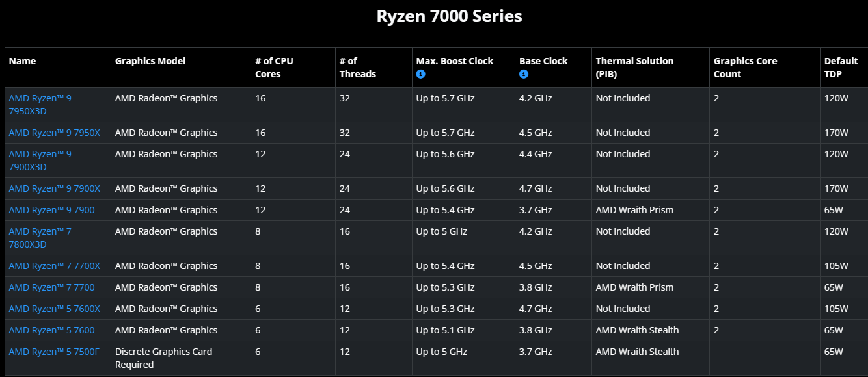The height and width of the screenshot is (377, 868).
Task: Open the AMD Ryzen 9 7950X3D link
Action: 40,105
